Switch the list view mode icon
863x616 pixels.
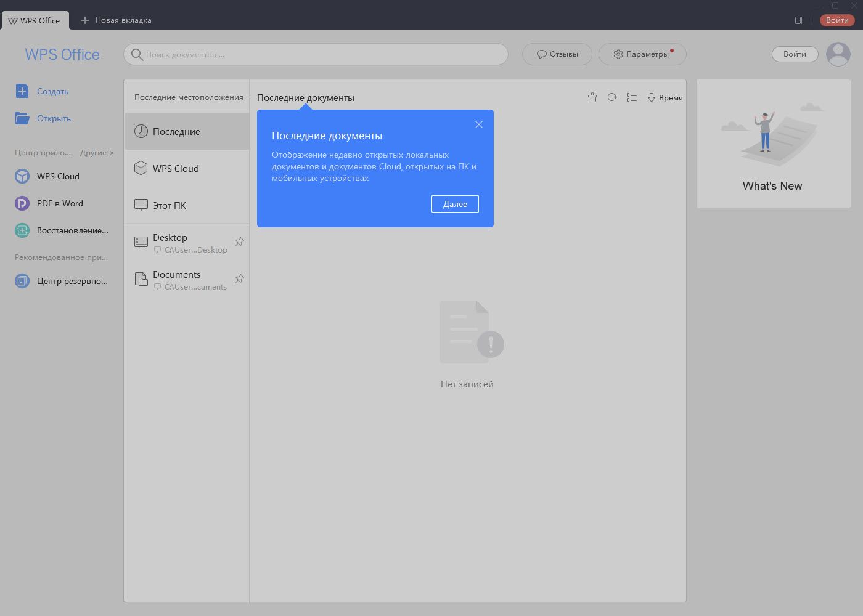(x=632, y=97)
